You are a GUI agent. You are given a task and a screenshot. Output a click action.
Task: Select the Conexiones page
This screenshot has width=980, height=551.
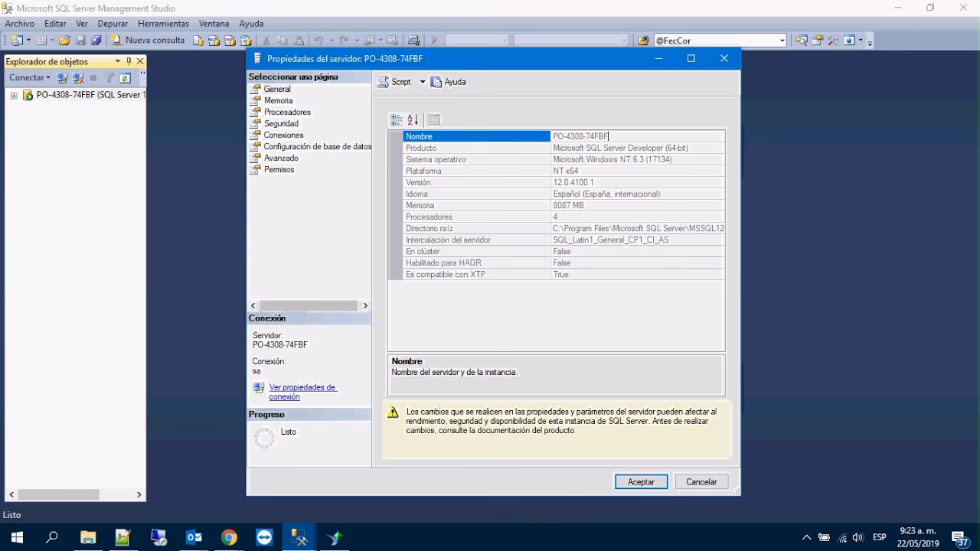[x=283, y=135]
